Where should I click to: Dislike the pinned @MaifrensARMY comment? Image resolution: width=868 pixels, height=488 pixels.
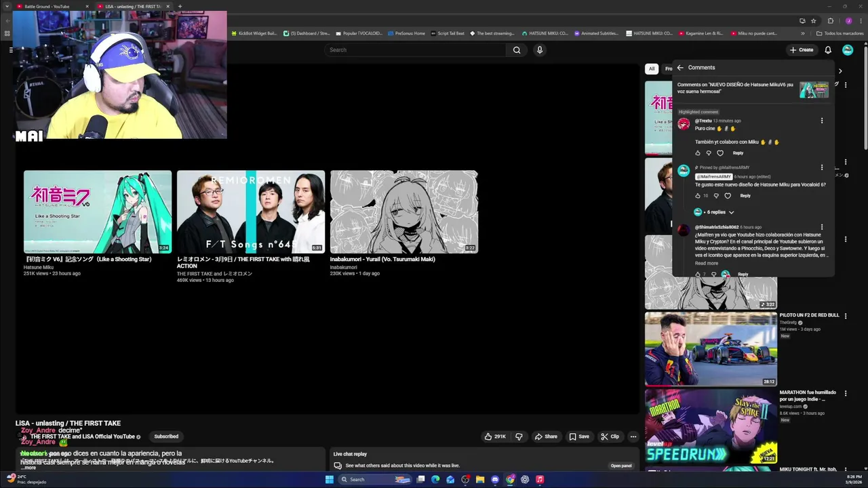[x=716, y=196]
